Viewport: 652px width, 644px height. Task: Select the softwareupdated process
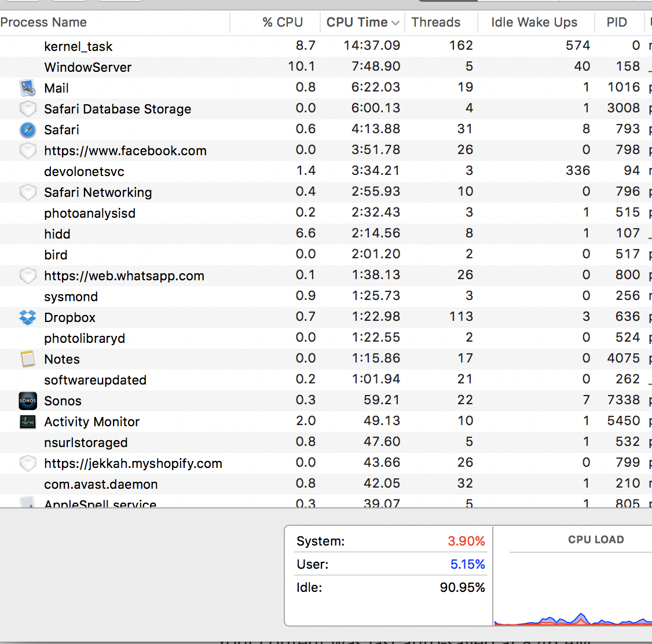[95, 380]
